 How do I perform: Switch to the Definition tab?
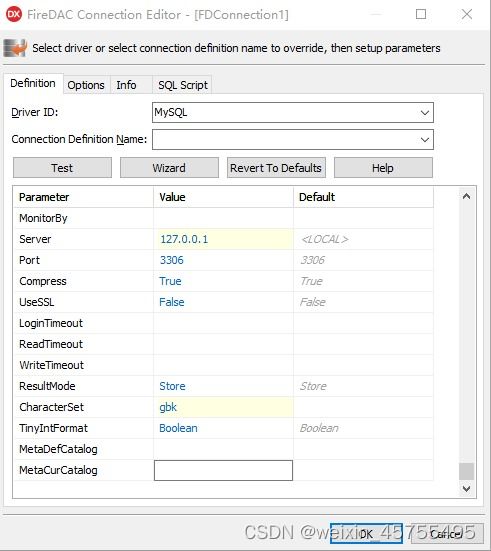(x=33, y=83)
